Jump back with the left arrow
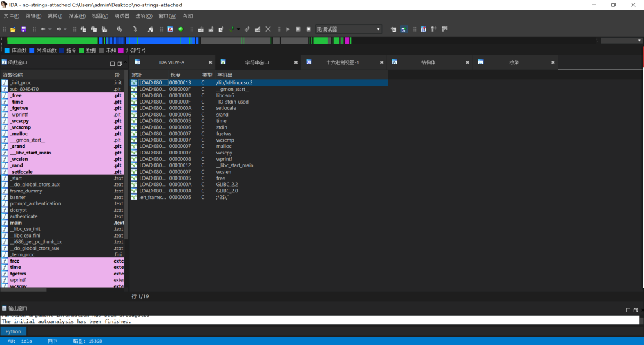Screen dimensions: 644x345 tap(43, 29)
